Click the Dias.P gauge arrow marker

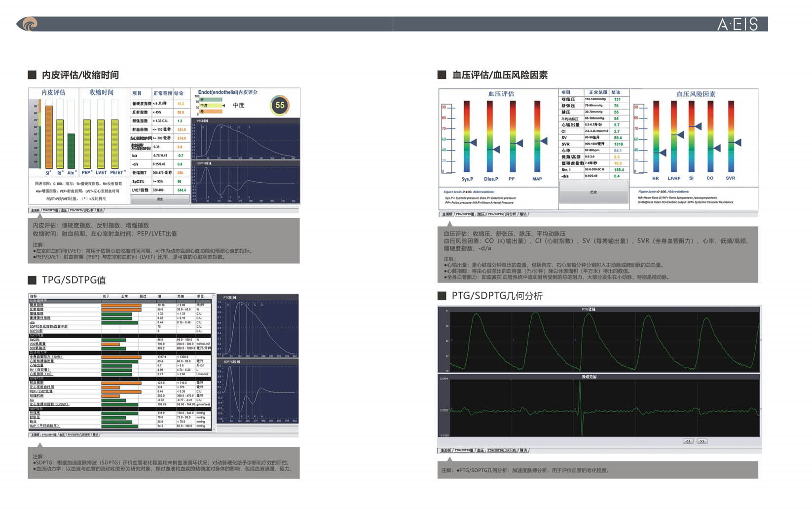coord(496,149)
